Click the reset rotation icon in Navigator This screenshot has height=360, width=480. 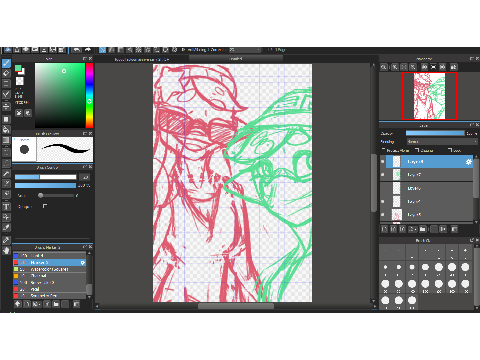pyautogui.click(x=433, y=67)
